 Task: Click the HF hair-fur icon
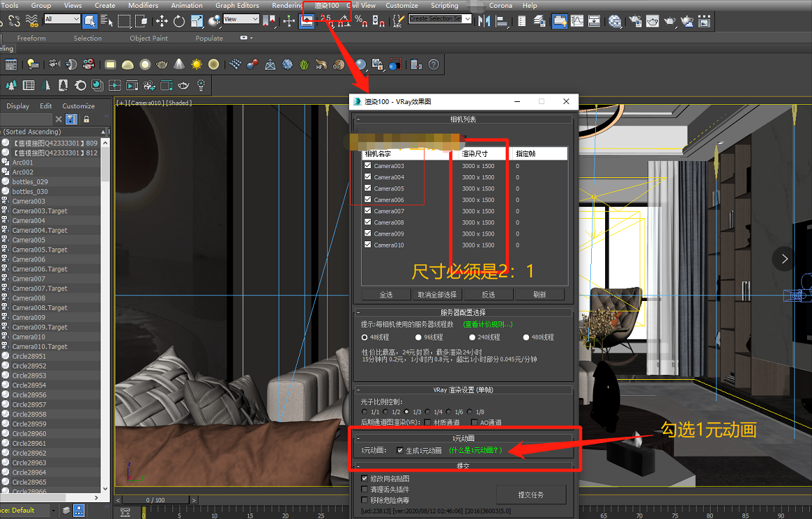(x=321, y=64)
